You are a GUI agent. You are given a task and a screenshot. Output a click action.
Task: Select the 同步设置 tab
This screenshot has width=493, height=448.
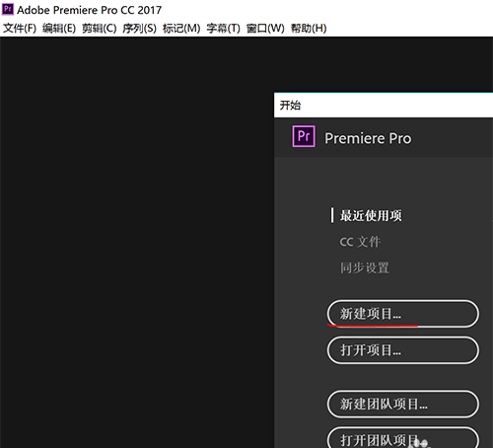[x=365, y=267]
